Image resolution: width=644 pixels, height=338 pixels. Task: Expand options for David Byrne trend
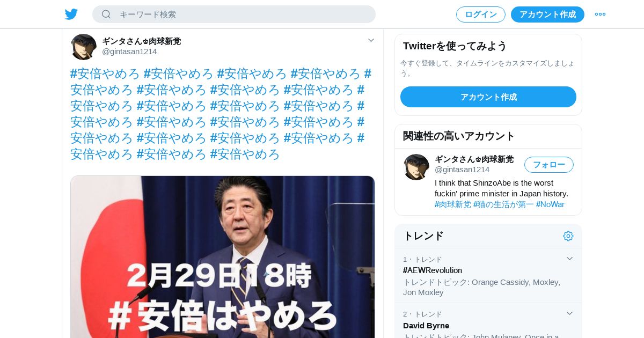(570, 313)
